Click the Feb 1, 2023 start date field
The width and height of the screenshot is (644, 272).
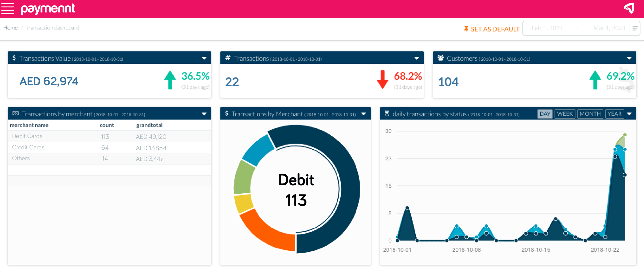(x=547, y=28)
